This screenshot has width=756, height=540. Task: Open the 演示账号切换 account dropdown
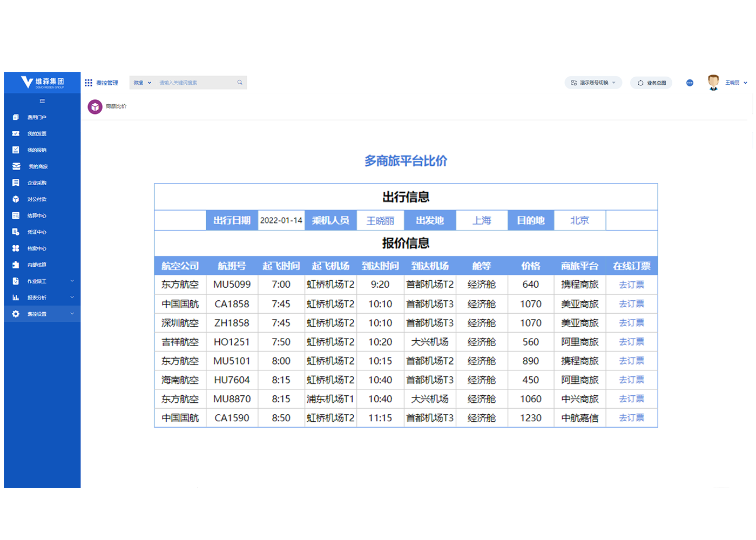coord(593,83)
